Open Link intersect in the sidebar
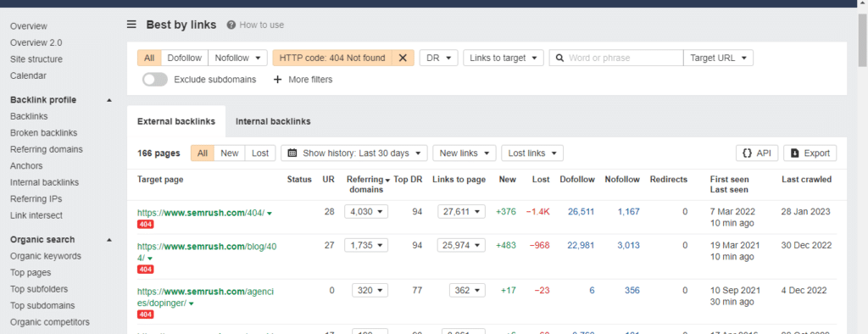The width and height of the screenshot is (868, 334). (x=36, y=215)
